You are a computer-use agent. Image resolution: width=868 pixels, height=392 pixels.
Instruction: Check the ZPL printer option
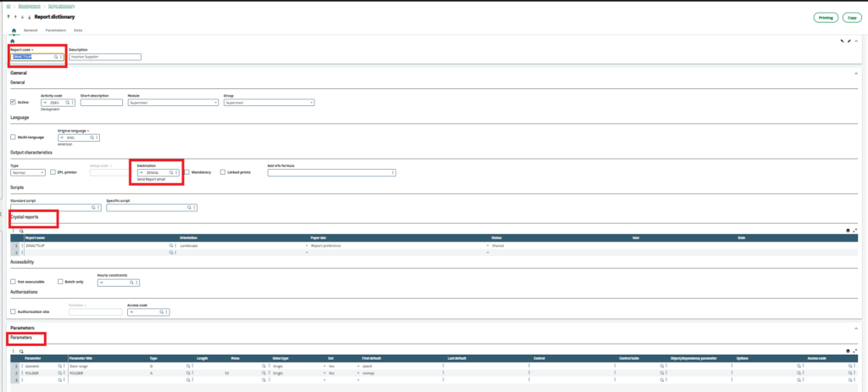click(53, 172)
